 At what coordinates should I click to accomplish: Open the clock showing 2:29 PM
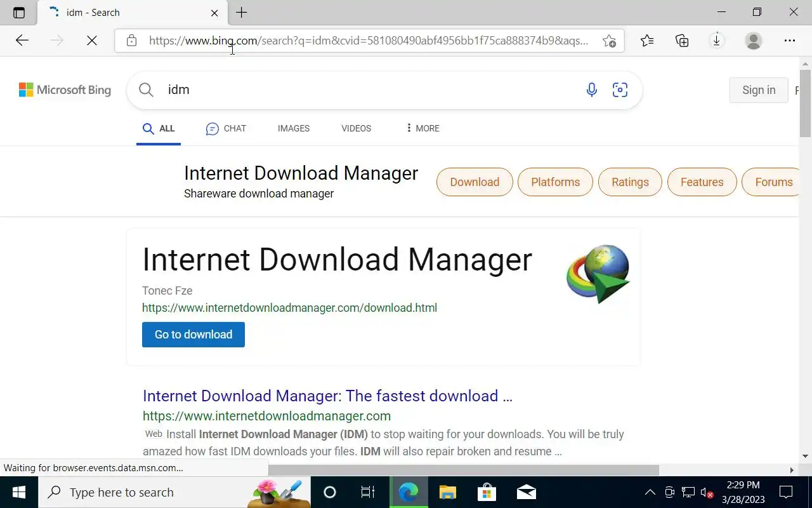click(743, 492)
